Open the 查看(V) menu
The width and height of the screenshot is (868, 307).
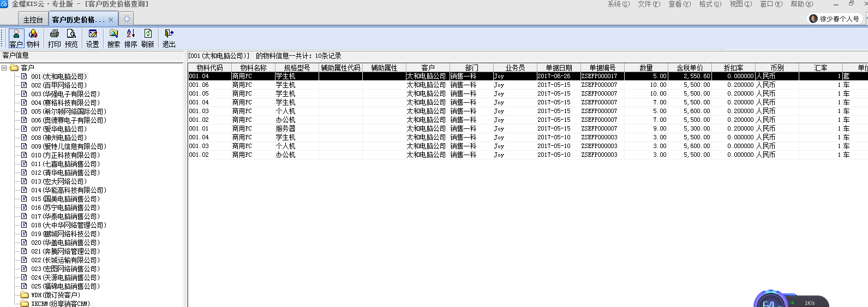680,4
